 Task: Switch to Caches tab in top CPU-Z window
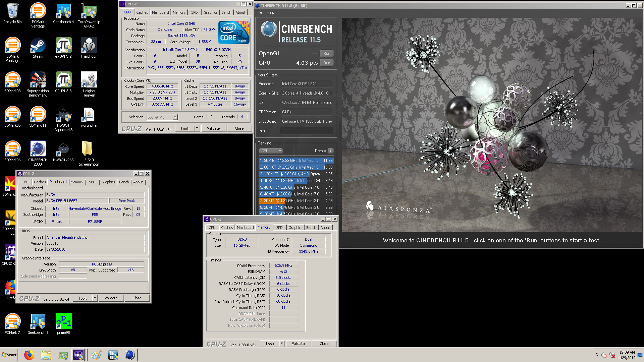click(142, 12)
